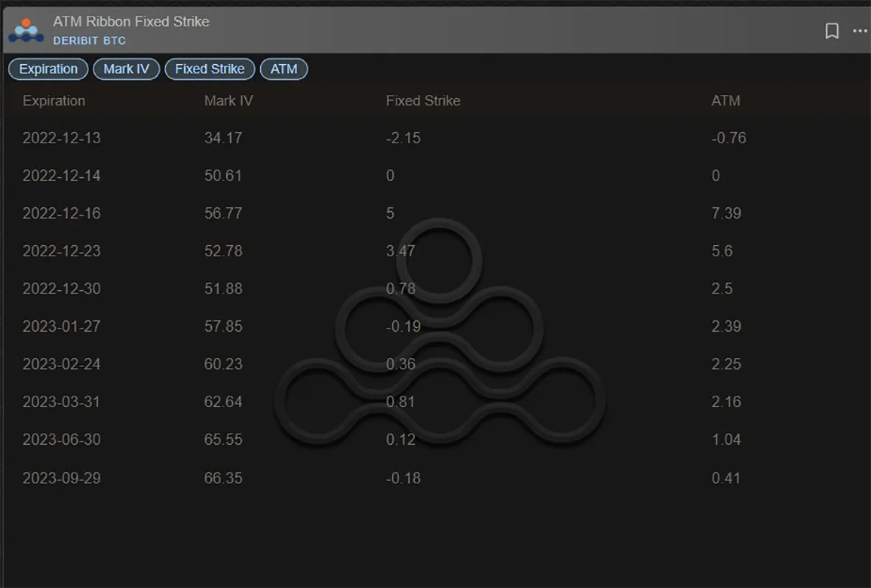Select the 2022-12-30 expiration cell
The height and width of the screenshot is (588, 871).
(62, 289)
